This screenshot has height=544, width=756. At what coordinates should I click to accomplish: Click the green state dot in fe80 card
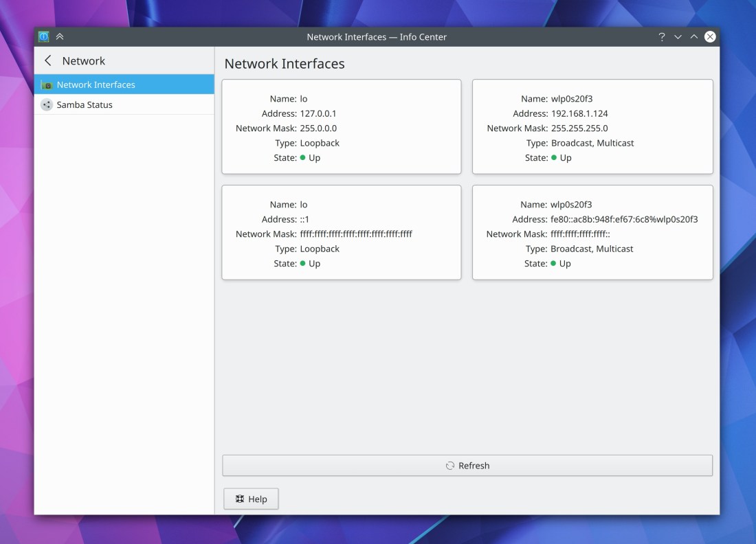click(553, 264)
